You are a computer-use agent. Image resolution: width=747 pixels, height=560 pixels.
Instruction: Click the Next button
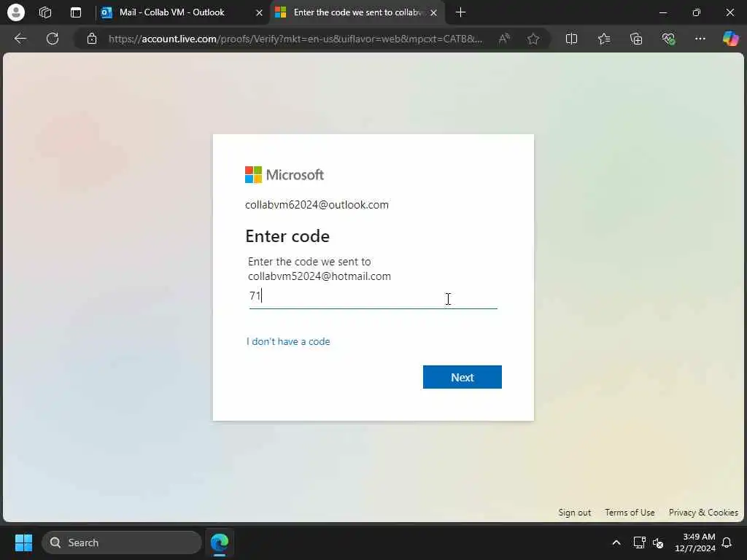pos(462,377)
